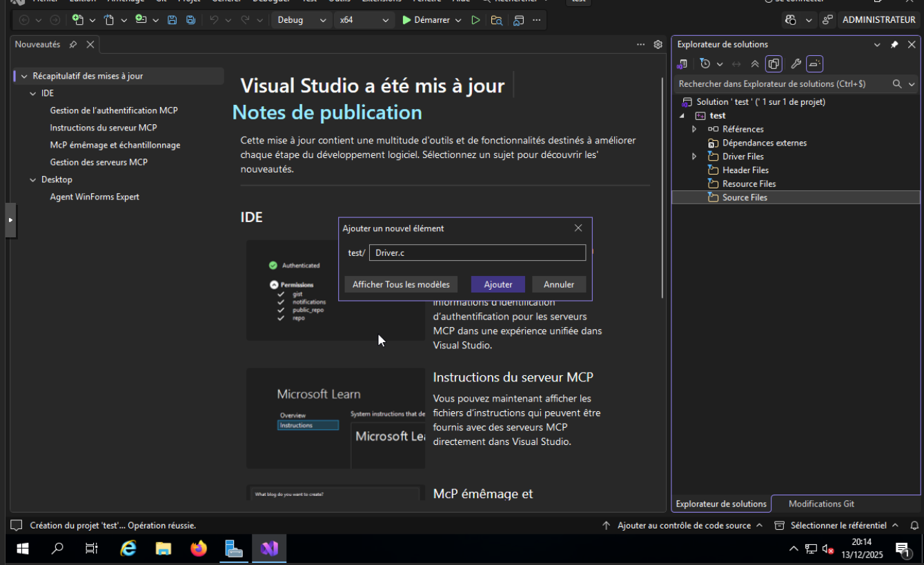Image resolution: width=924 pixels, height=565 pixels.
Task: Click the GitHub Copilot icon
Action: pyautogui.click(x=791, y=20)
